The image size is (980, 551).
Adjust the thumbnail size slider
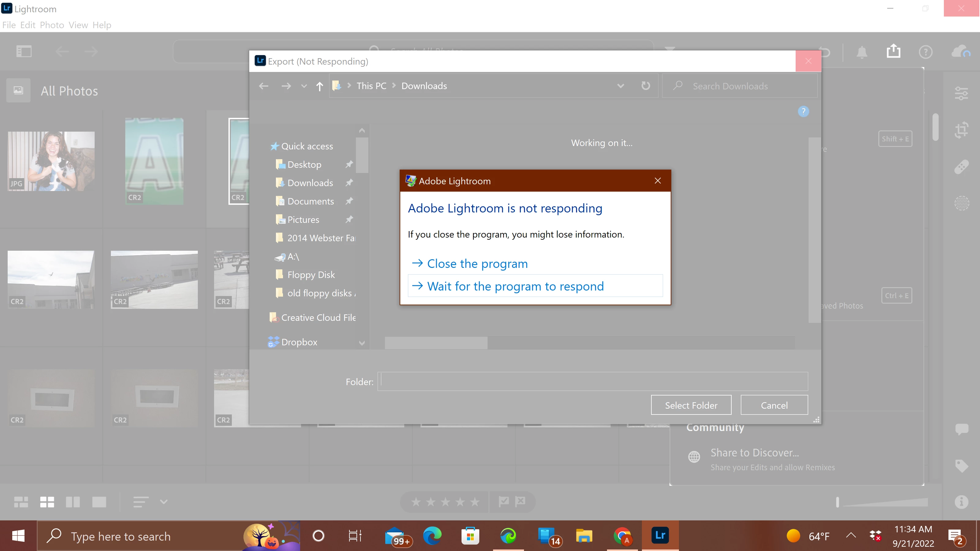837,502
